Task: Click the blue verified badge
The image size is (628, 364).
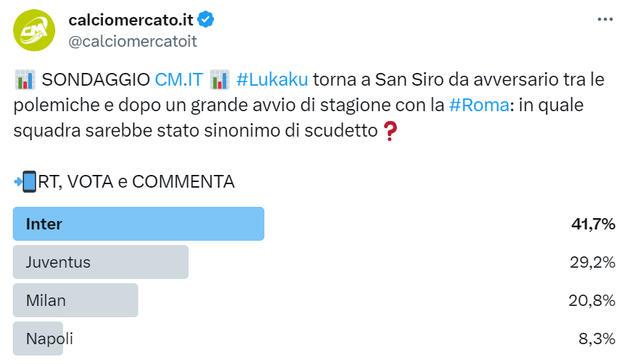Action: coord(206,21)
